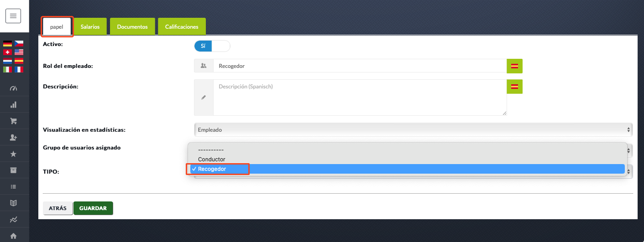The image size is (644, 242).
Task: Open shopping cart icon in sidebar
Action: [x=13, y=121]
